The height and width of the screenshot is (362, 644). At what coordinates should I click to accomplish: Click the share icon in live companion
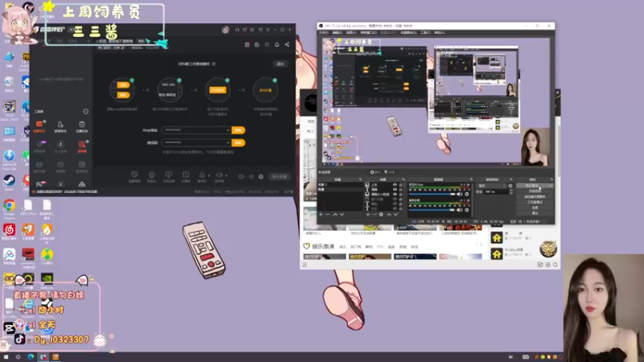287,44
